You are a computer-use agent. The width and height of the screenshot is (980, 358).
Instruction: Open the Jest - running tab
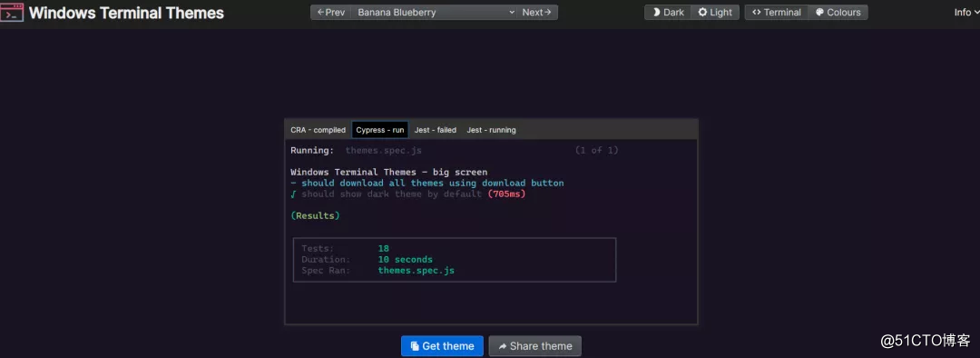[x=491, y=130]
